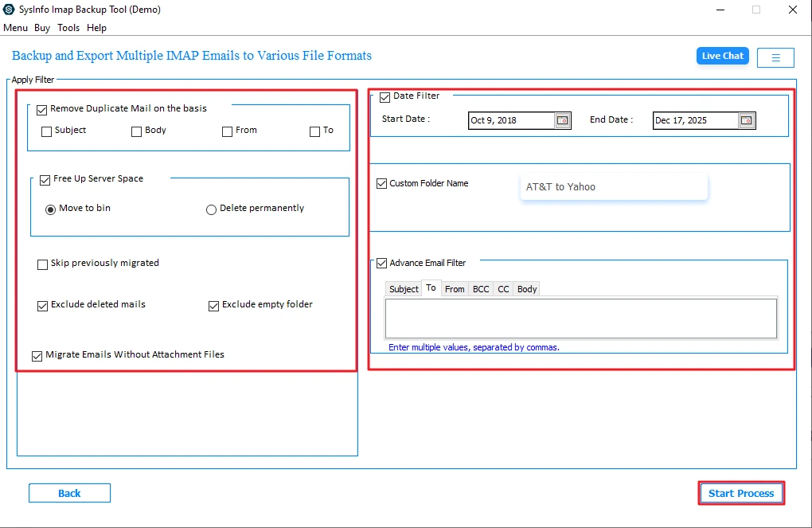812x528 pixels.
Task: Click the AT&T to Yahoo folder name field
Action: 613,186
